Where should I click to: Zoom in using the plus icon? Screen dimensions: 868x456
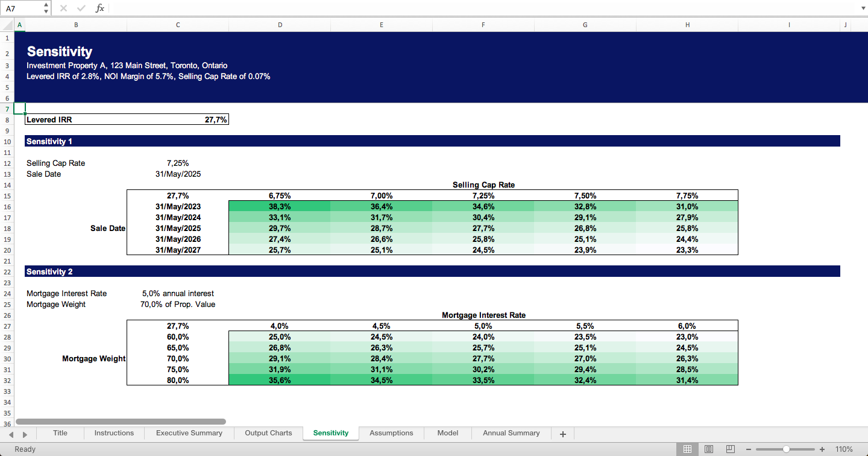[x=822, y=449]
